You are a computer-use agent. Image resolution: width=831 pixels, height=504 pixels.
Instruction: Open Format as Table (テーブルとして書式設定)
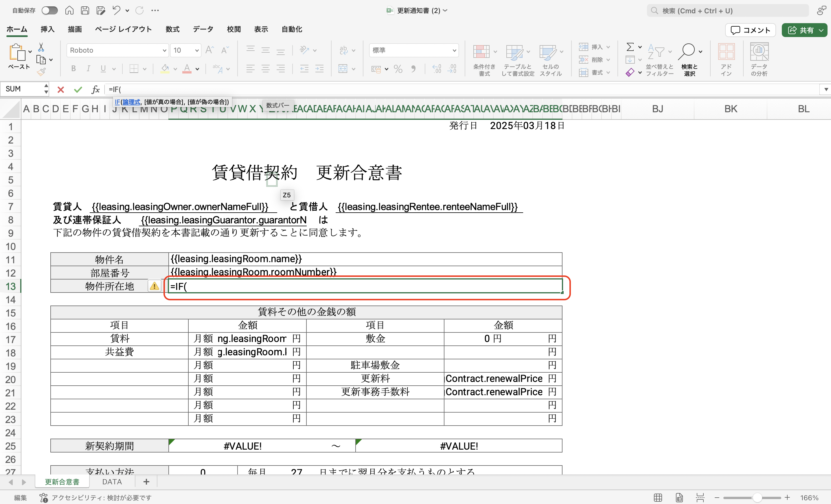coord(518,60)
